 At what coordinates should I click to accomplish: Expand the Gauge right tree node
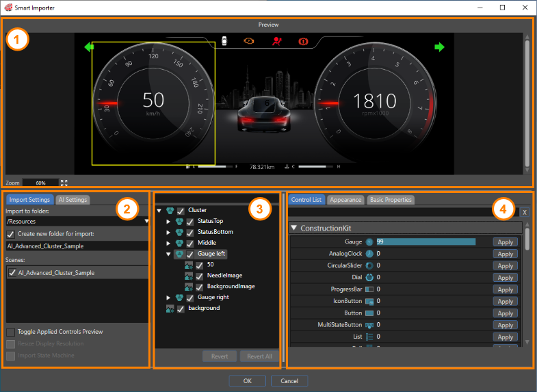(168, 298)
